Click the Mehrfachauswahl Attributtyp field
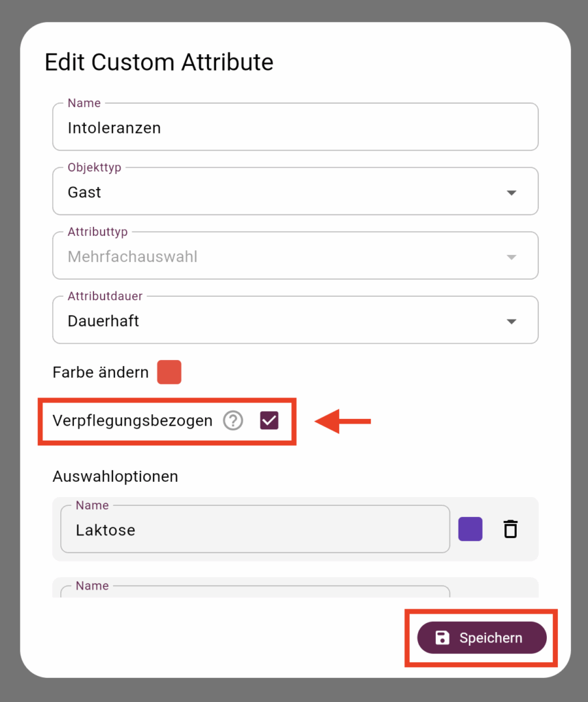The width and height of the screenshot is (588, 702). click(295, 256)
